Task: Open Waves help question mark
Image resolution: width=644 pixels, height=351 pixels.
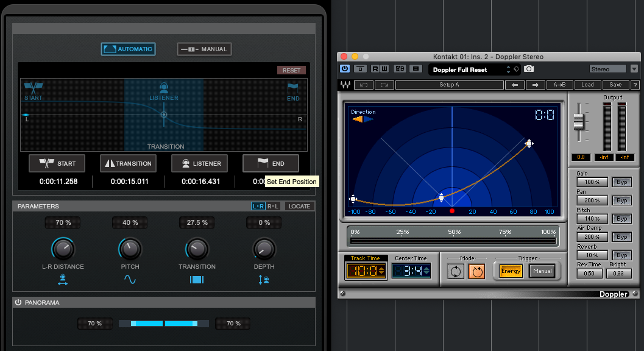Action: (635, 85)
